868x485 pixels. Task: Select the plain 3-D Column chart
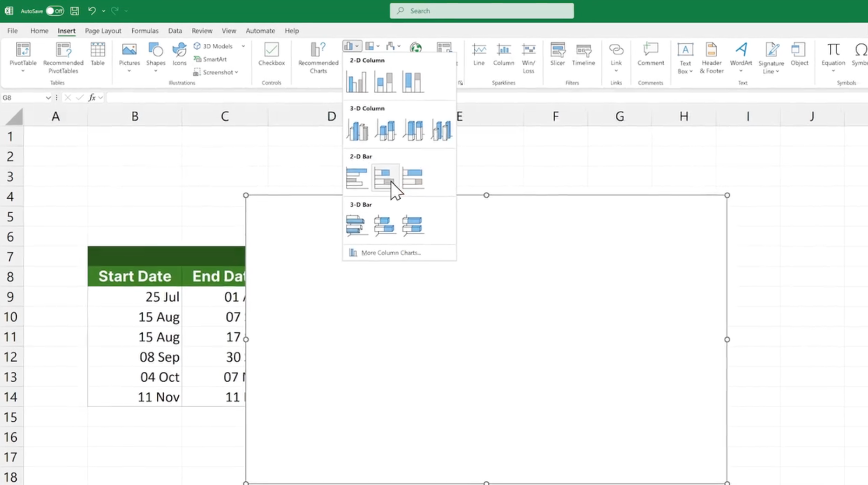point(441,130)
